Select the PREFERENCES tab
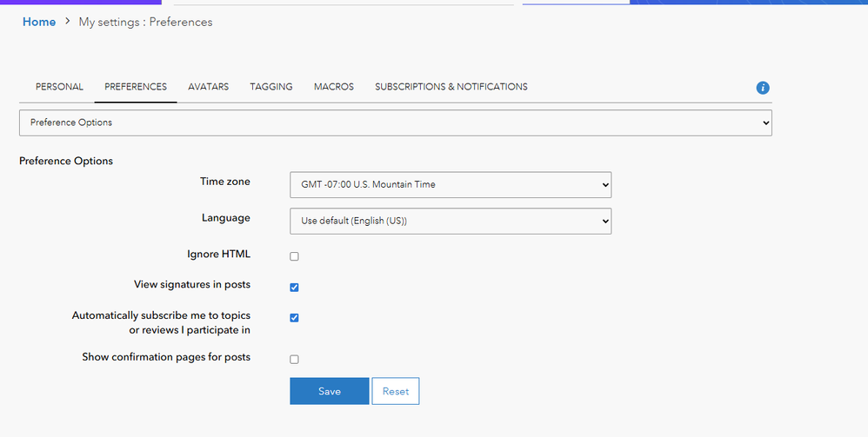The height and width of the screenshot is (437, 868). coord(136,87)
